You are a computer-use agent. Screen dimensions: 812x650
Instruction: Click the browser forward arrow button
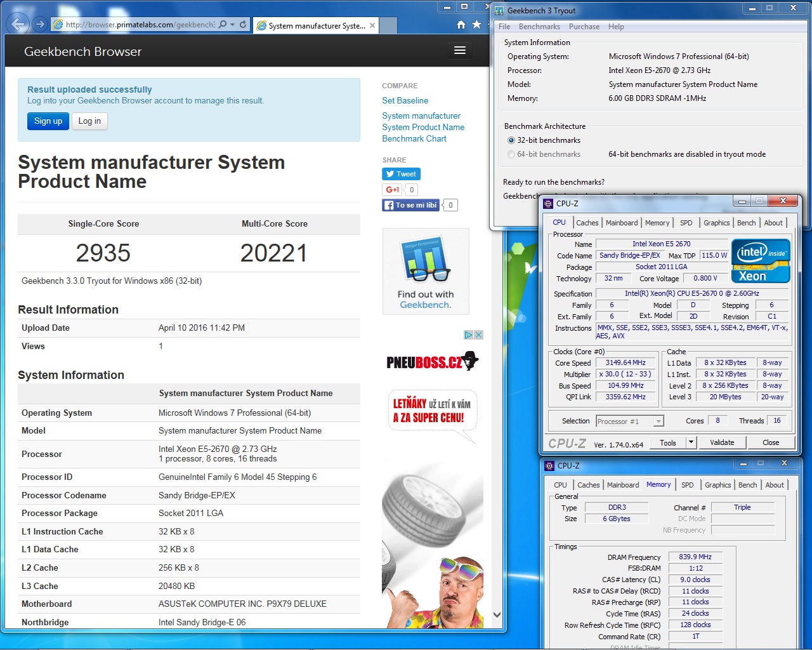(40, 24)
